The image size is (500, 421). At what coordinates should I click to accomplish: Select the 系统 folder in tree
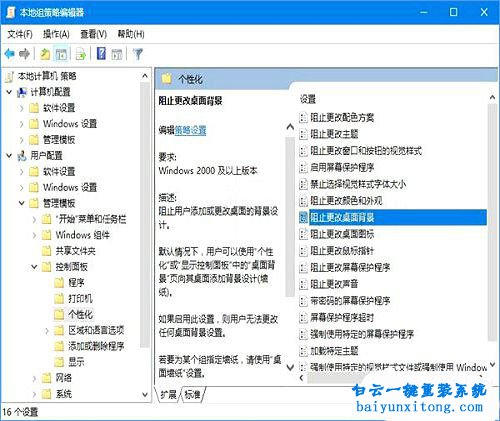63,394
